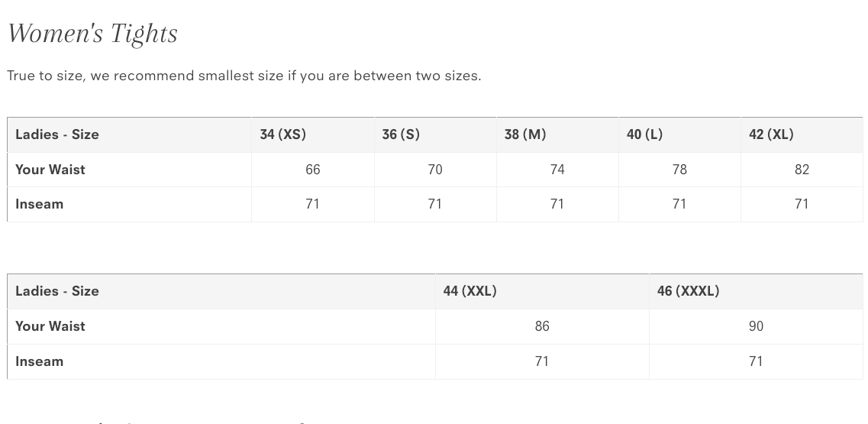Click the inseam value 71 under 34 (XS)
This screenshot has width=868, height=424.
point(313,204)
